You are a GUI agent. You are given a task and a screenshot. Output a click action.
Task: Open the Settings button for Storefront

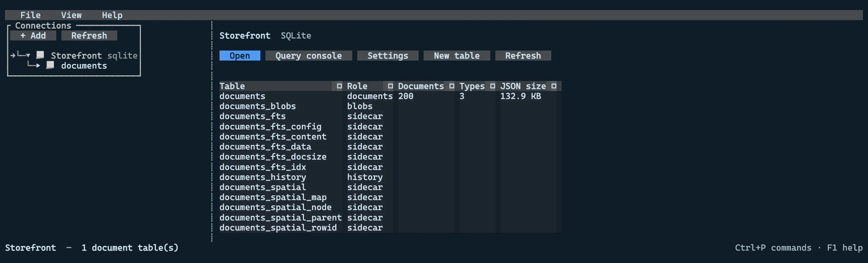388,56
